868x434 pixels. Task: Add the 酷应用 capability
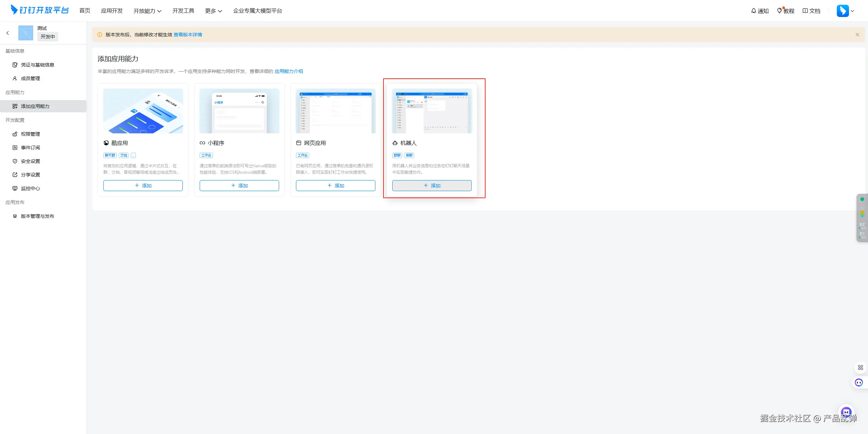point(143,186)
